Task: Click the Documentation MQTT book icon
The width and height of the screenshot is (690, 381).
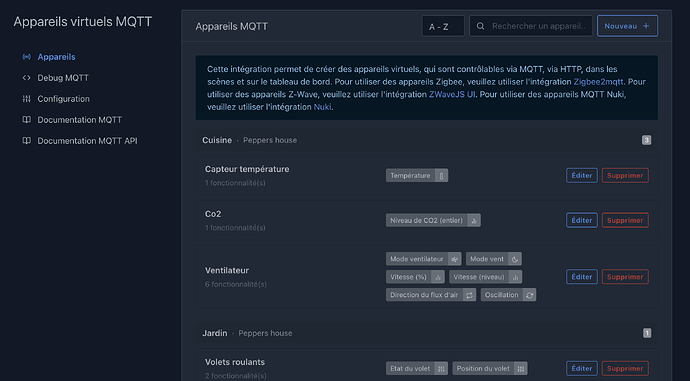Action: (27, 120)
